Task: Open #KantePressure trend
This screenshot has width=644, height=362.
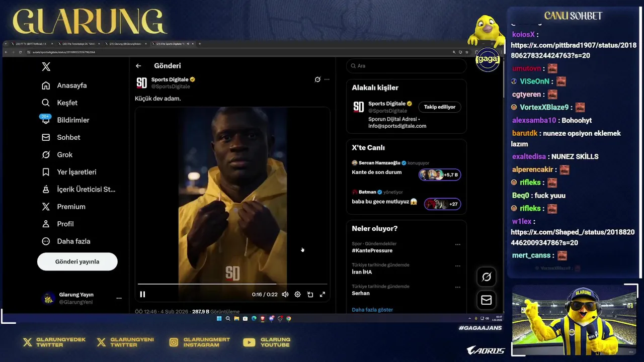Action: point(372,250)
